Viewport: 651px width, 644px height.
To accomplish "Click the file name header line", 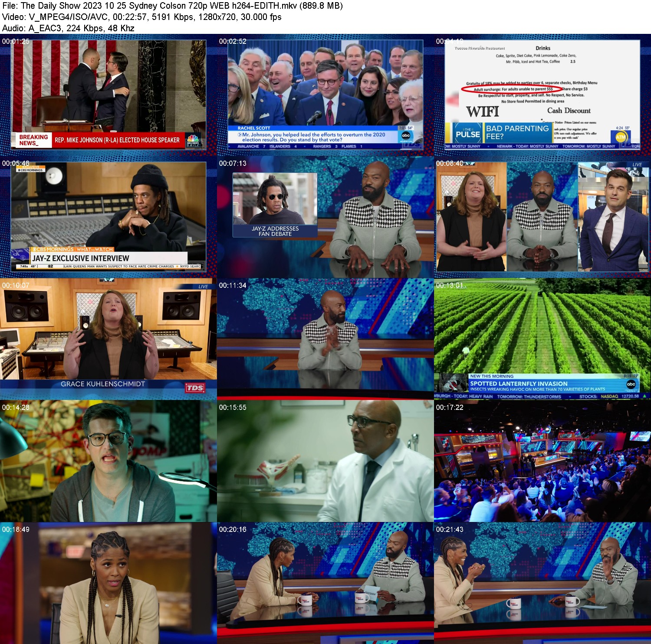I will pos(172,6).
